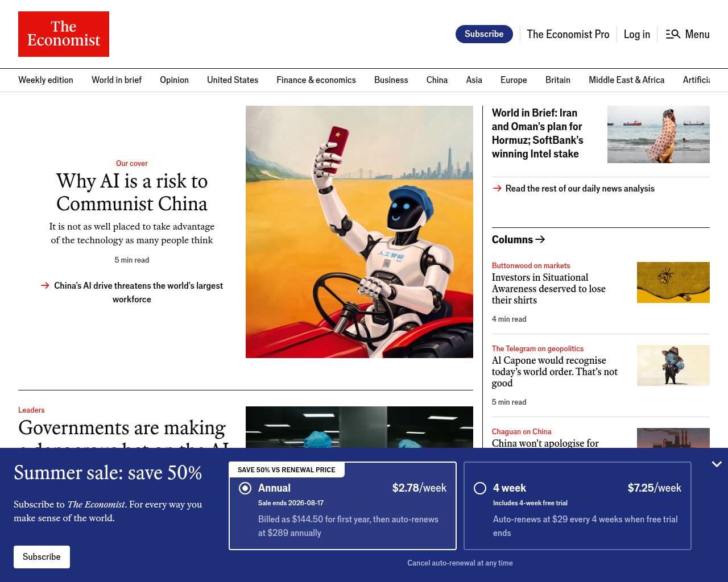Open the Menu search icon

673,34
